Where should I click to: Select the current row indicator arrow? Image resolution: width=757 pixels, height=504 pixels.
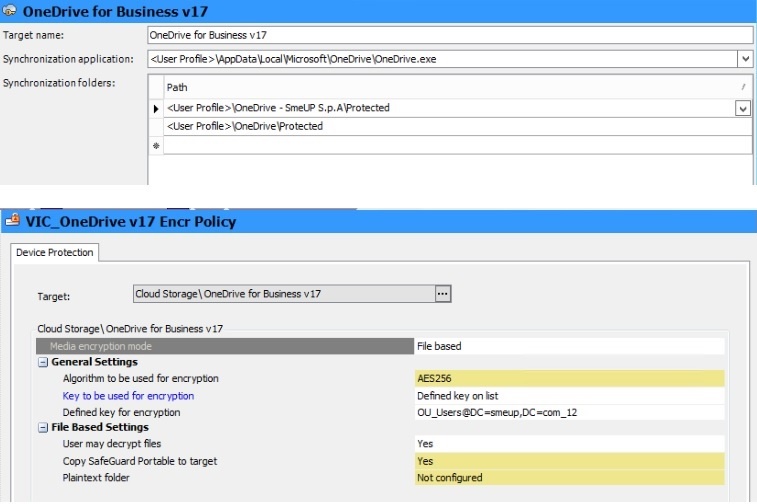click(156, 109)
